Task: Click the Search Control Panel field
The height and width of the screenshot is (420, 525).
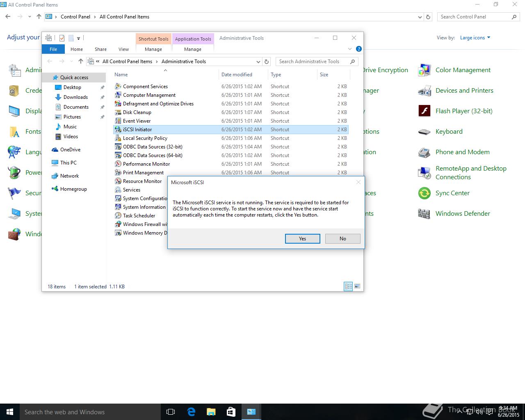Action: (478, 17)
